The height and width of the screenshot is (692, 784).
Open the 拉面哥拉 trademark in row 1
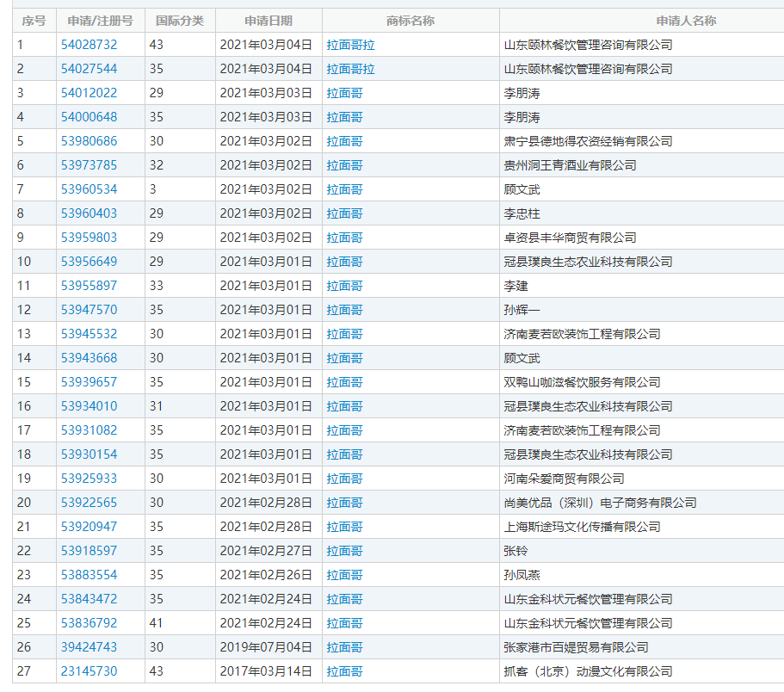coord(350,45)
